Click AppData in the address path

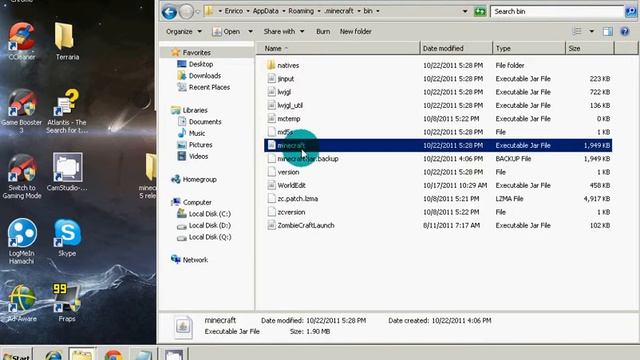[x=265, y=11]
